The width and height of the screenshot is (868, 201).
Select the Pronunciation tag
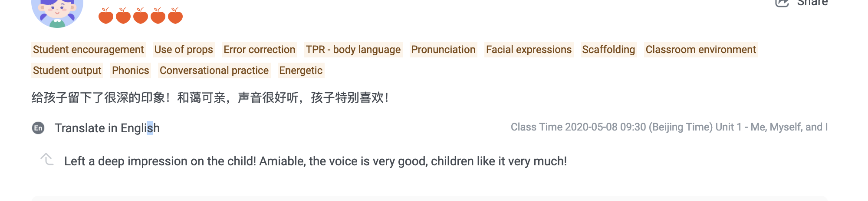pos(443,50)
